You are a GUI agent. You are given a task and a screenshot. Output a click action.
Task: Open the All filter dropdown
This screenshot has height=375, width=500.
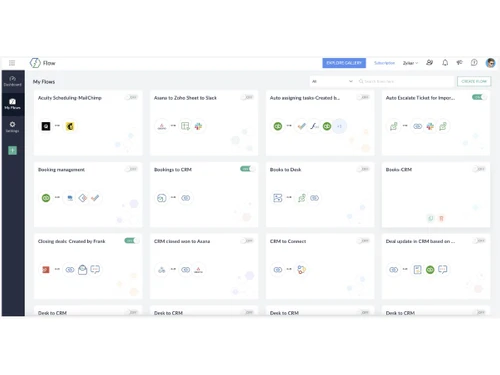click(x=332, y=81)
